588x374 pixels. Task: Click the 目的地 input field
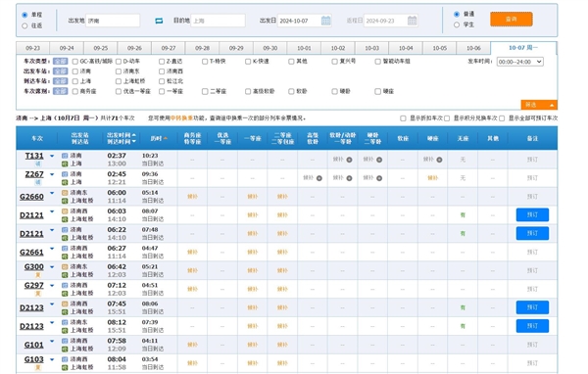pyautogui.click(x=218, y=21)
